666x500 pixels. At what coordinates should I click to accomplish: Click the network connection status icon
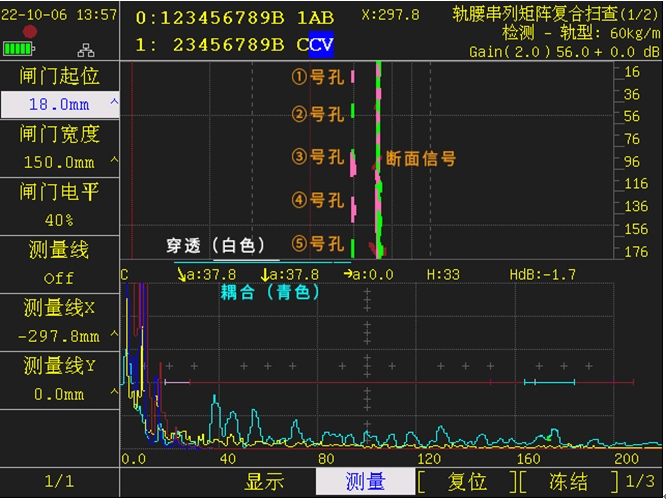point(85,49)
